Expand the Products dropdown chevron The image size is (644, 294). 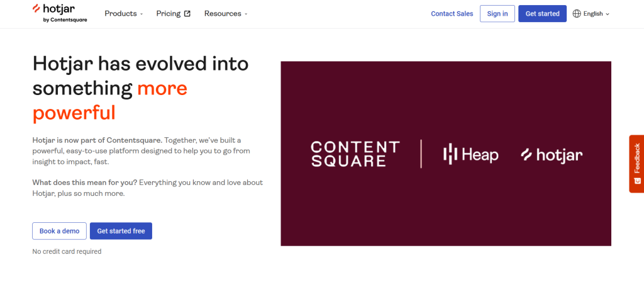tap(142, 14)
